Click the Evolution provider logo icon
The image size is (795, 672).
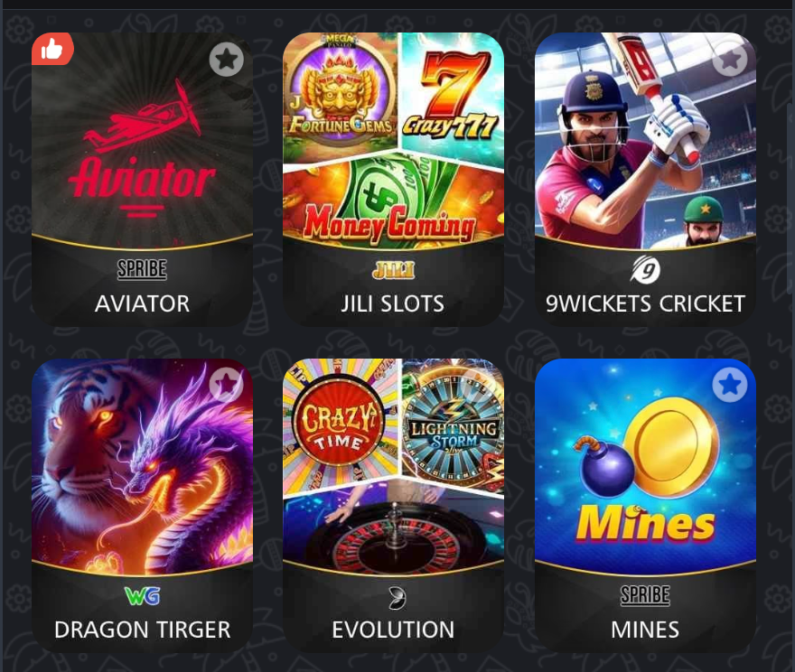pos(397,598)
